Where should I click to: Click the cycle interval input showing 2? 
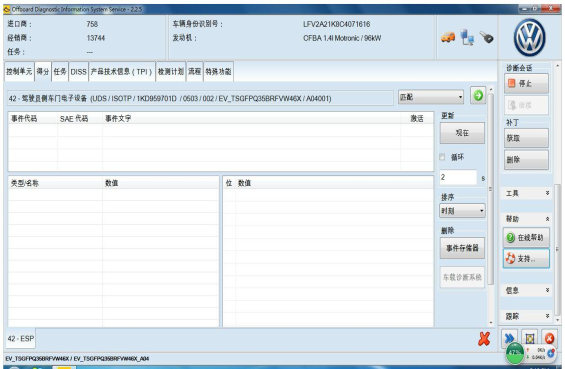(x=458, y=177)
